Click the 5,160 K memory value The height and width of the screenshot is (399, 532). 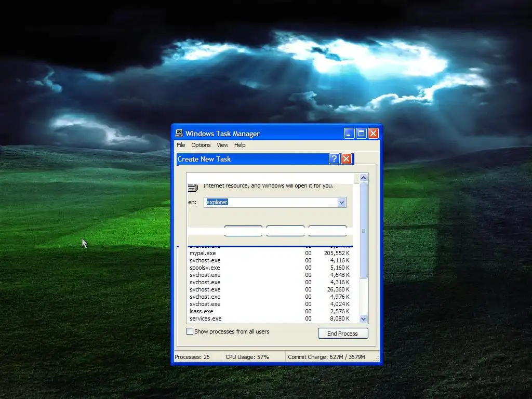coord(340,268)
